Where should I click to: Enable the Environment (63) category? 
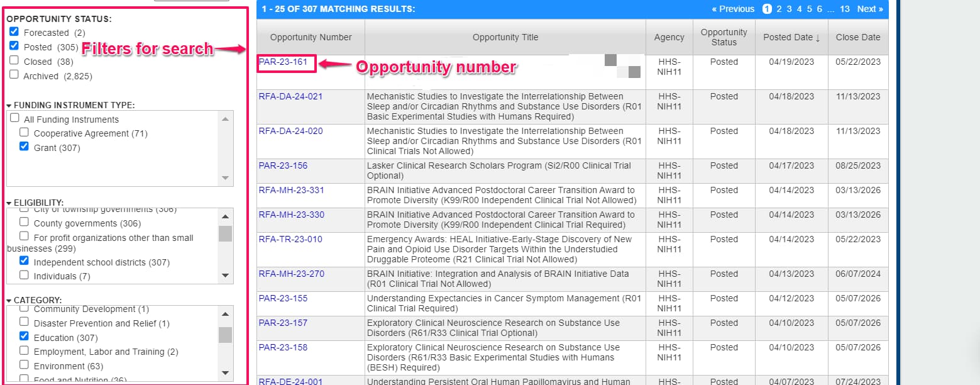pyautogui.click(x=23, y=365)
